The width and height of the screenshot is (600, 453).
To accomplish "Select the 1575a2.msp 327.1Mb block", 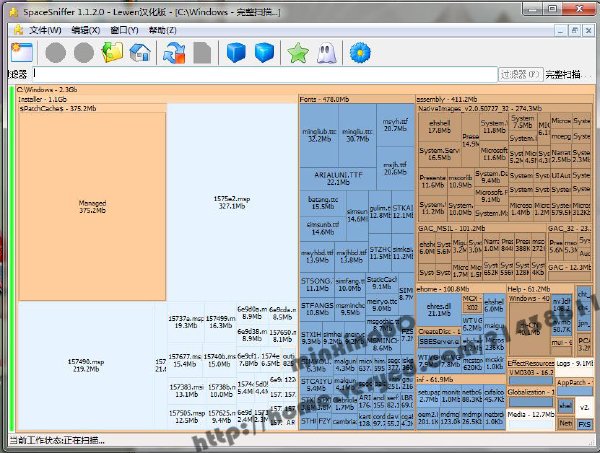I will tap(232, 202).
